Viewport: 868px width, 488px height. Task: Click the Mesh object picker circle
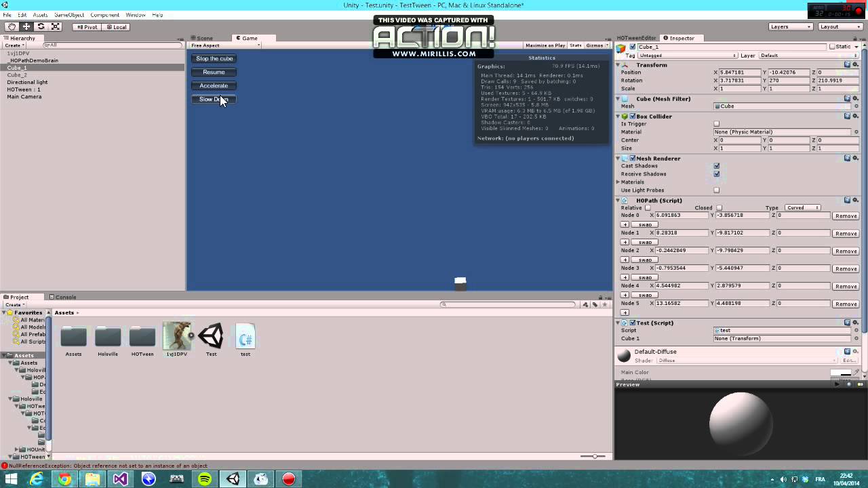[856, 106]
